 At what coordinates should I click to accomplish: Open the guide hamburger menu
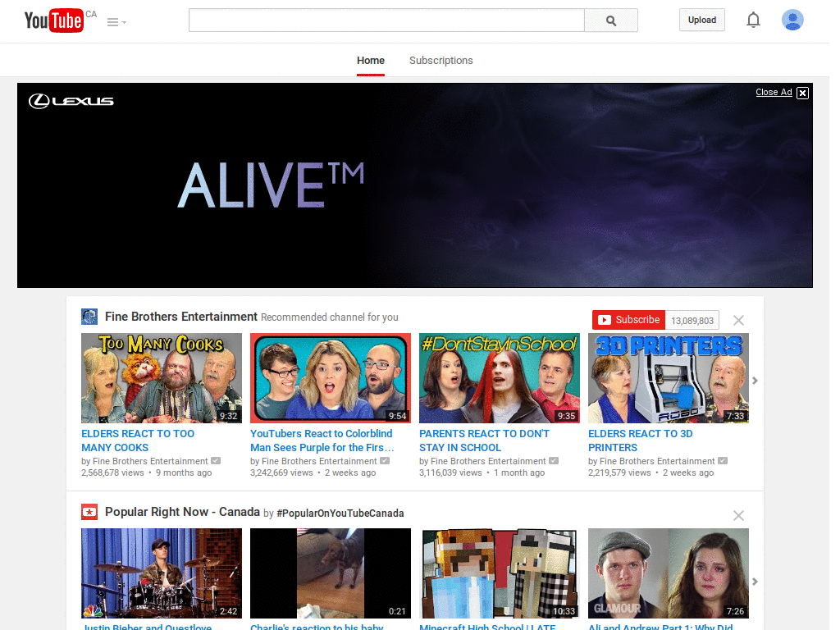[x=116, y=22]
